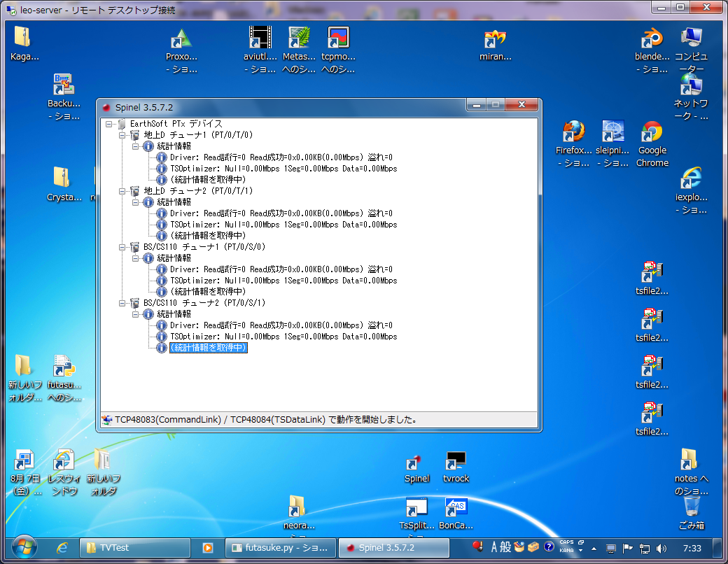Viewport: 728px width, 564px height.
Task: Collapse the 地上D チューナ1 tree node
Action: click(122, 135)
